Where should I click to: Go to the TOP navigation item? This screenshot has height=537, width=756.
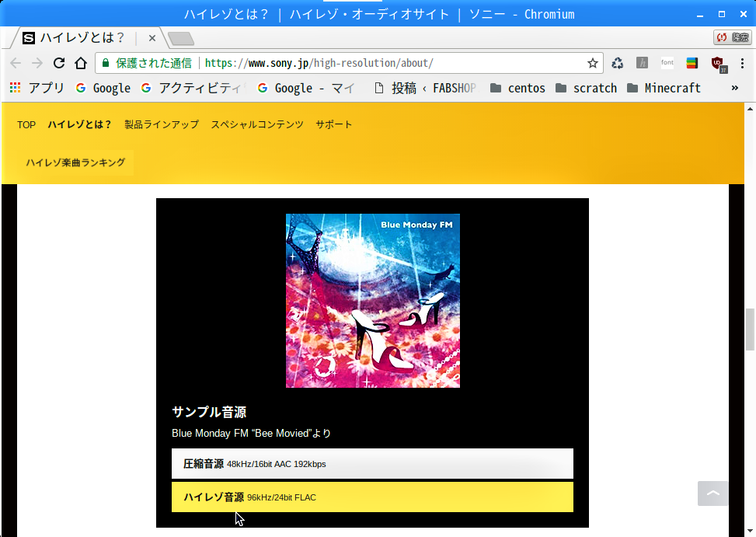point(26,125)
